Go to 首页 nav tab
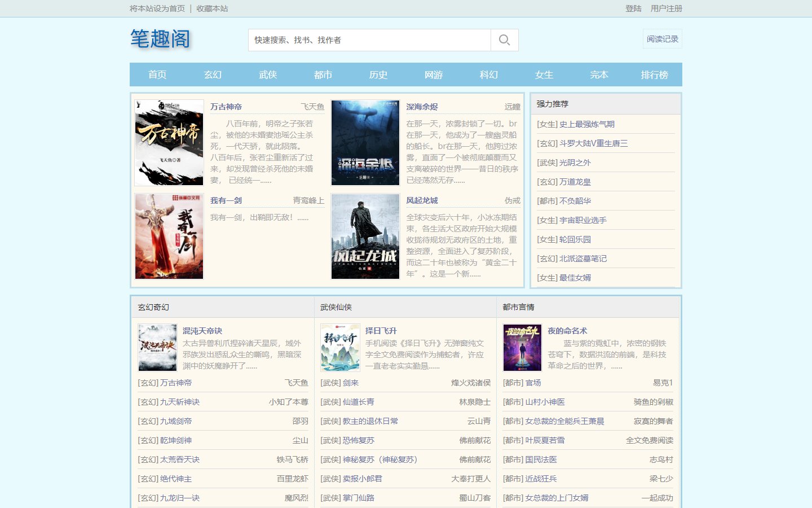Image resolution: width=812 pixels, height=508 pixels. (x=157, y=75)
